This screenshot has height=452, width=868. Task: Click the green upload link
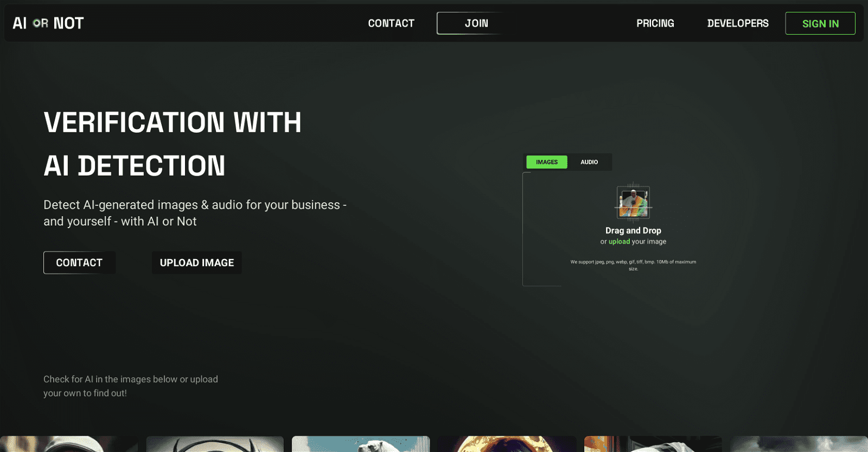tap(619, 242)
